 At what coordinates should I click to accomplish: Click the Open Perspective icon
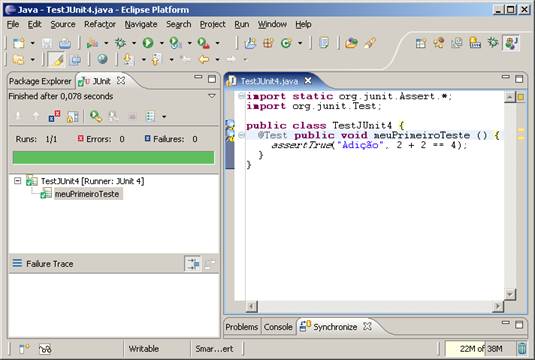click(x=421, y=43)
